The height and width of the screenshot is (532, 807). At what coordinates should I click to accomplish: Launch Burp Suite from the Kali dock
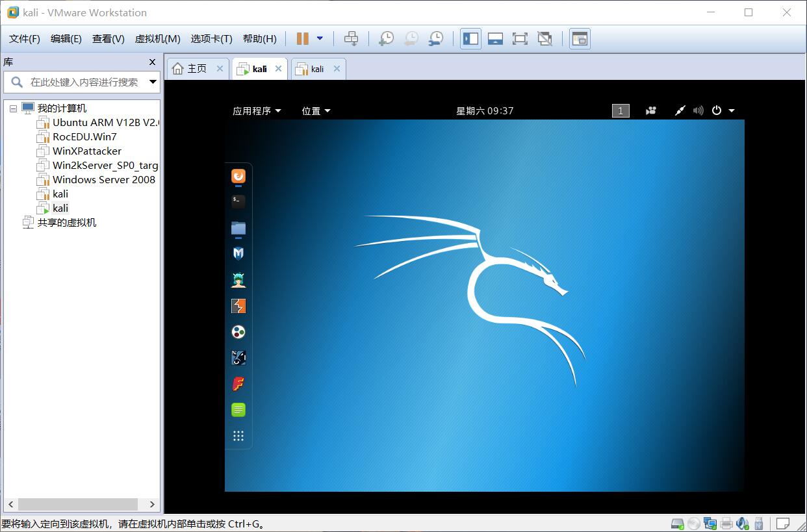[238, 306]
